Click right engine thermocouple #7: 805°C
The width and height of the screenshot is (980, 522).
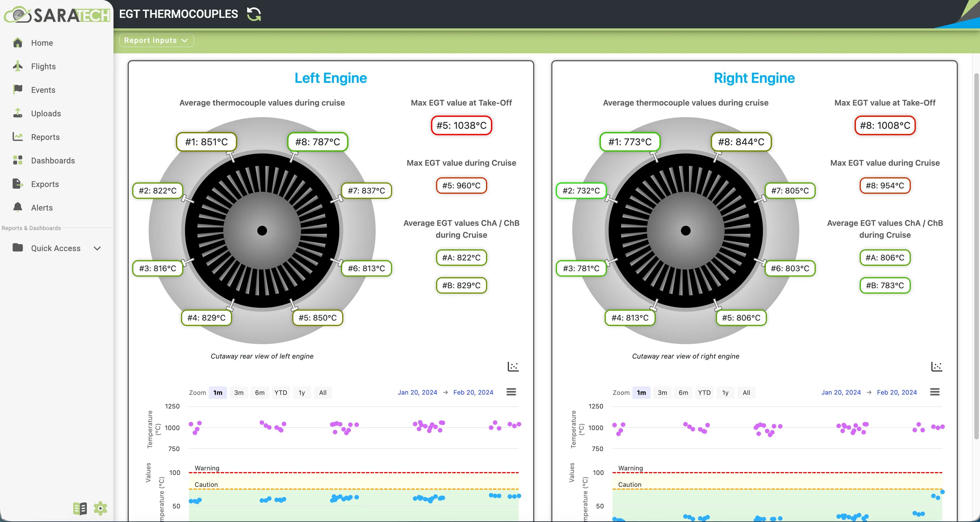coord(790,191)
